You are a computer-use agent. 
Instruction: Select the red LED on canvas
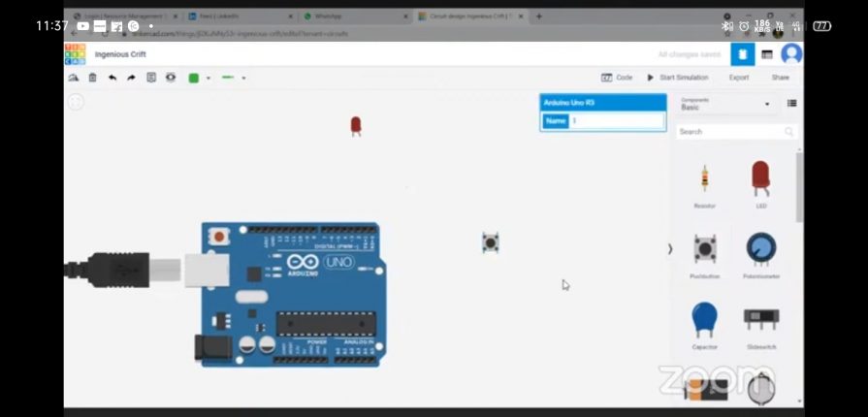[356, 126]
